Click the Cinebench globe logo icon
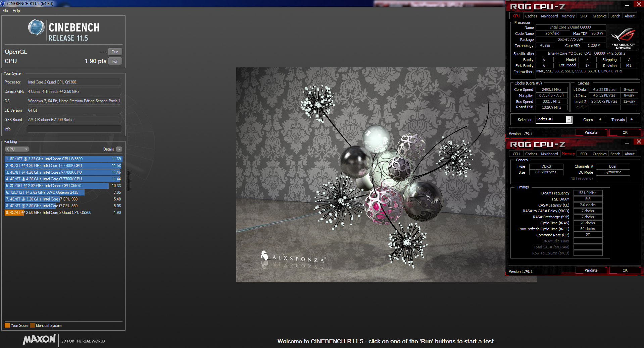Screen dimensions: 644x348 (36, 27)
